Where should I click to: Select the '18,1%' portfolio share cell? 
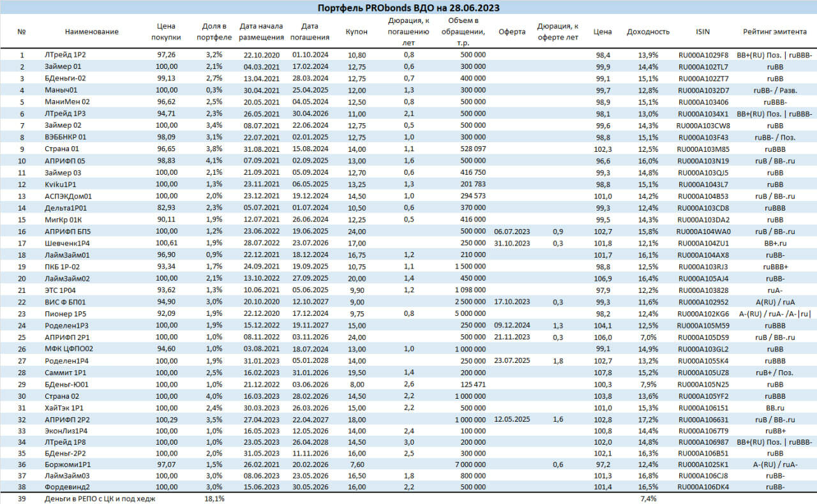click(x=215, y=499)
